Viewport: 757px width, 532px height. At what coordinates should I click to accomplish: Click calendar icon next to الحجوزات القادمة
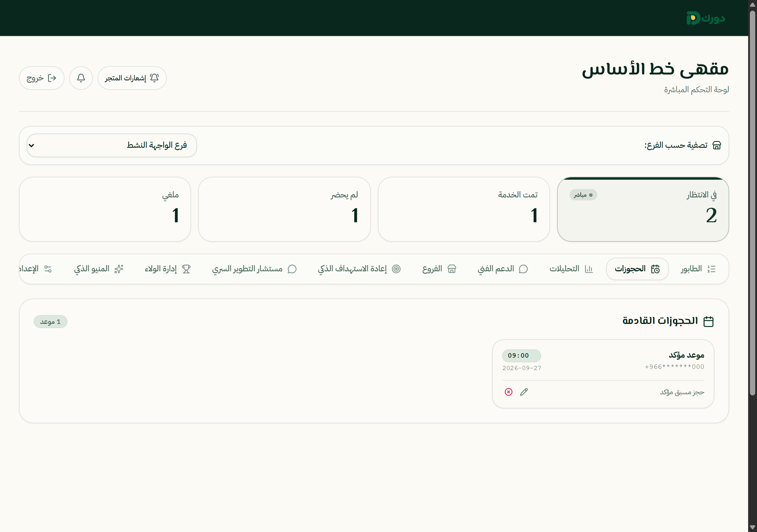(708, 321)
